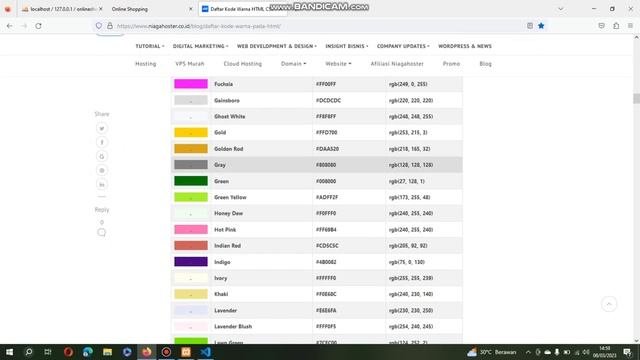The image size is (640, 360).
Task: Open the list all tabs chevron
Action: coord(560,9)
